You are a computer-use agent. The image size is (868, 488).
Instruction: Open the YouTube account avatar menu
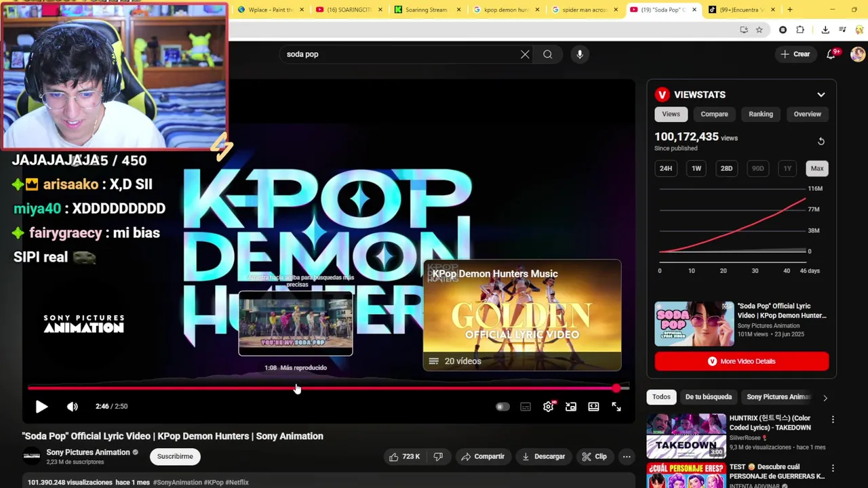tap(857, 54)
